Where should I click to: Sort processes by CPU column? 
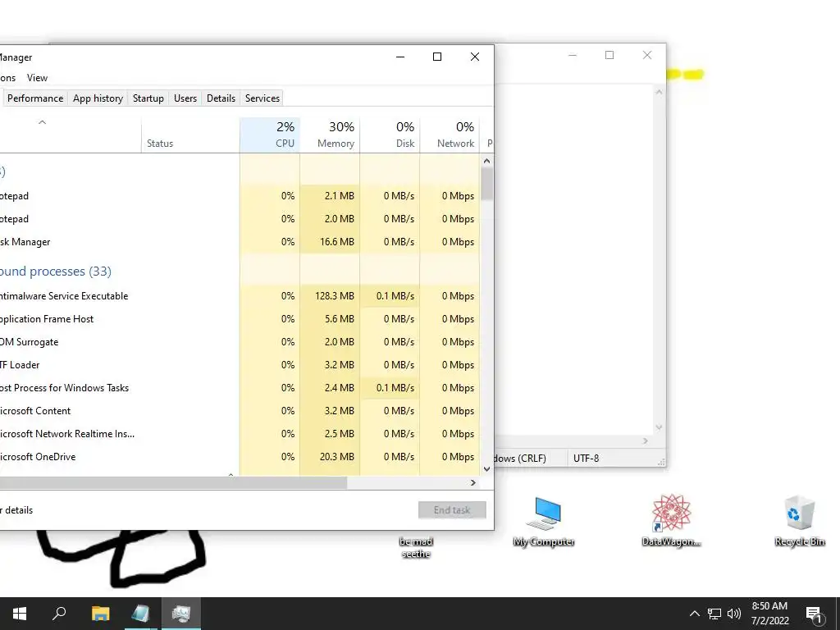[x=270, y=135]
